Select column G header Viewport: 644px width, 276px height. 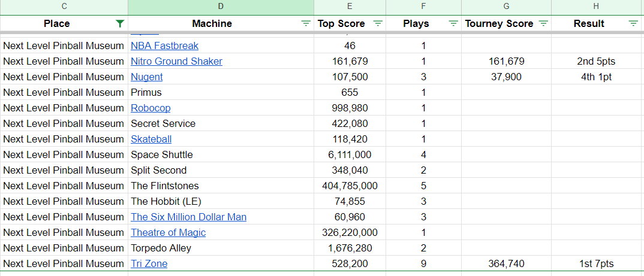[x=507, y=6]
